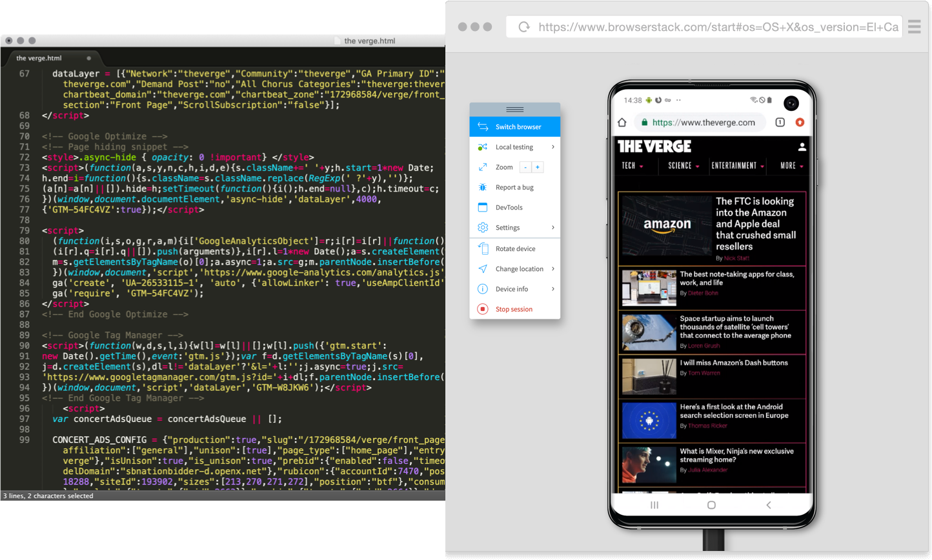932x560 pixels.
Task: Click line number 79 in editor gutter
Action: click(25, 230)
